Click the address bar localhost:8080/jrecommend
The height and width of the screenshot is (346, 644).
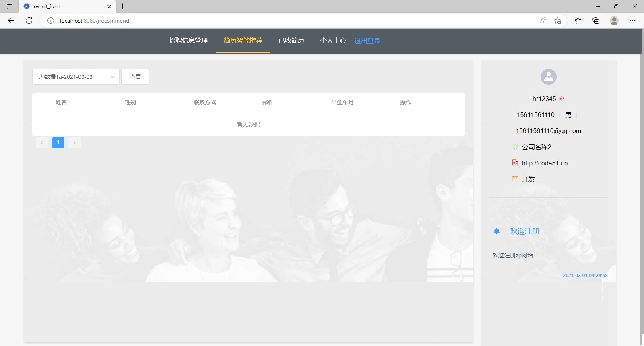pos(94,21)
